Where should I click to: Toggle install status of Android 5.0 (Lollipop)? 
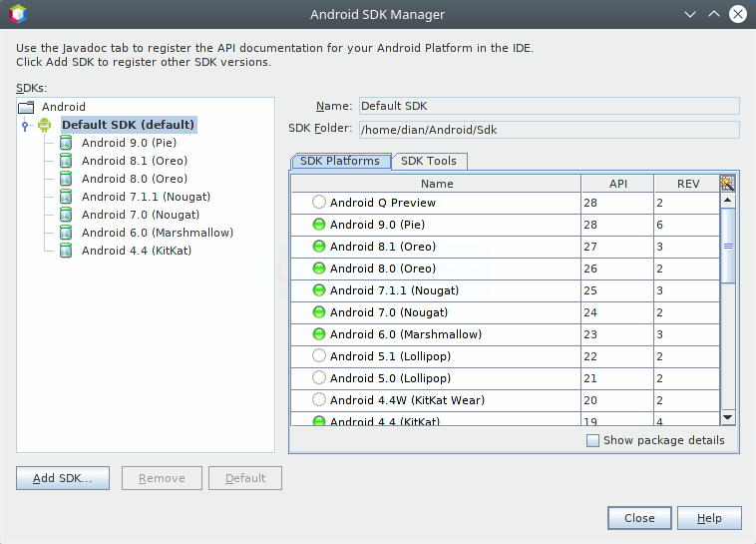[x=319, y=377]
